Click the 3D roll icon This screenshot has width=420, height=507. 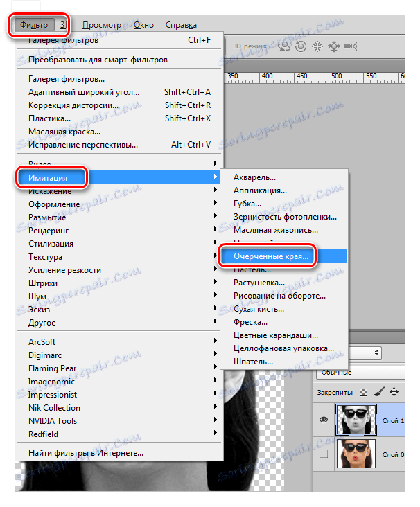coord(301,46)
